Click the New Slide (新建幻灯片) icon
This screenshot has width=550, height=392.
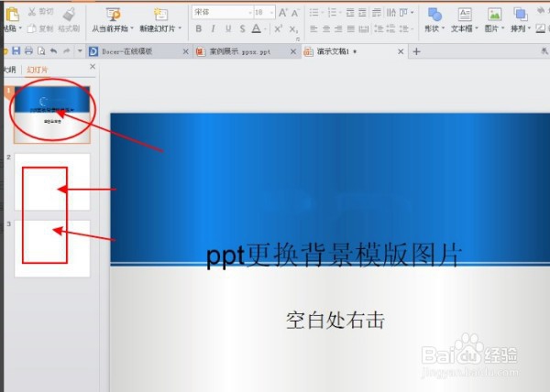(161, 15)
